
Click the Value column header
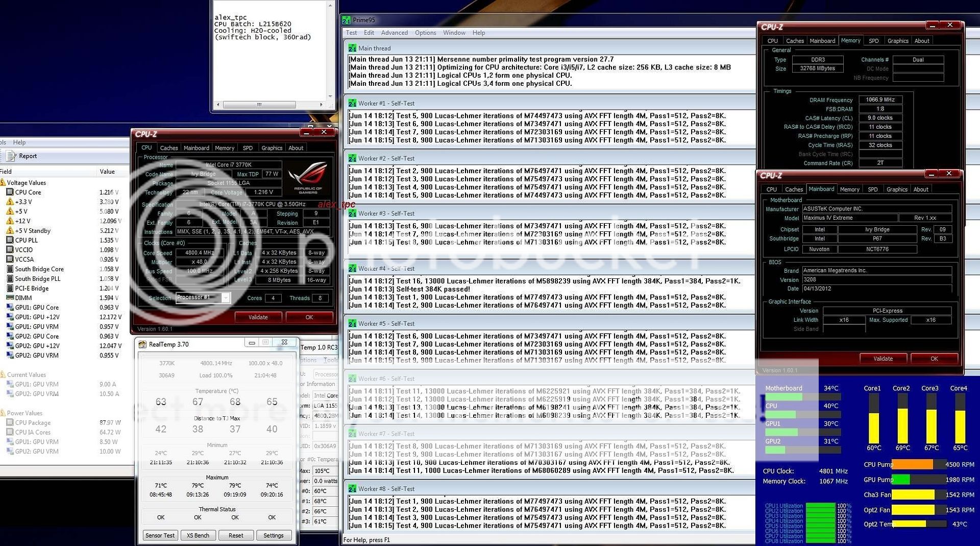click(113, 172)
